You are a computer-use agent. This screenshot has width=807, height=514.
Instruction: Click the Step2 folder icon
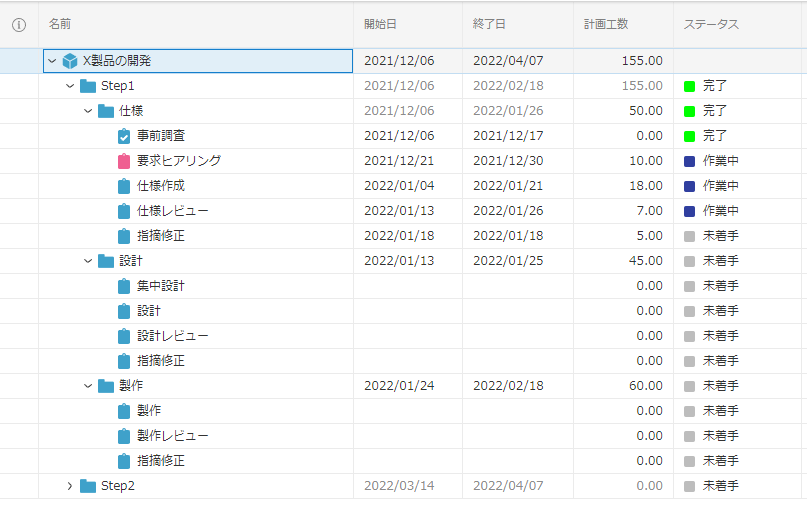[88, 486]
